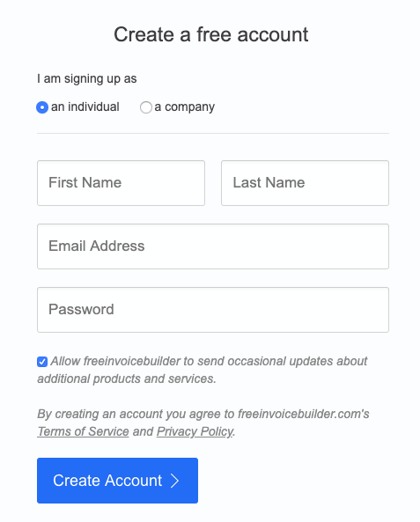Focus the Email Address input
The width and height of the screenshot is (420, 522).
click(213, 246)
